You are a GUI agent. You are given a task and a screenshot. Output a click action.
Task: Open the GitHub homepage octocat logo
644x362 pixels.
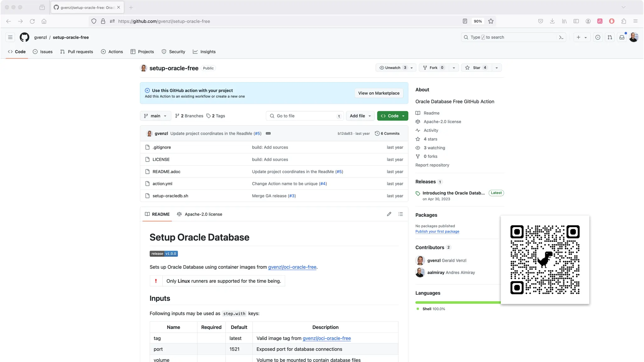tap(25, 37)
